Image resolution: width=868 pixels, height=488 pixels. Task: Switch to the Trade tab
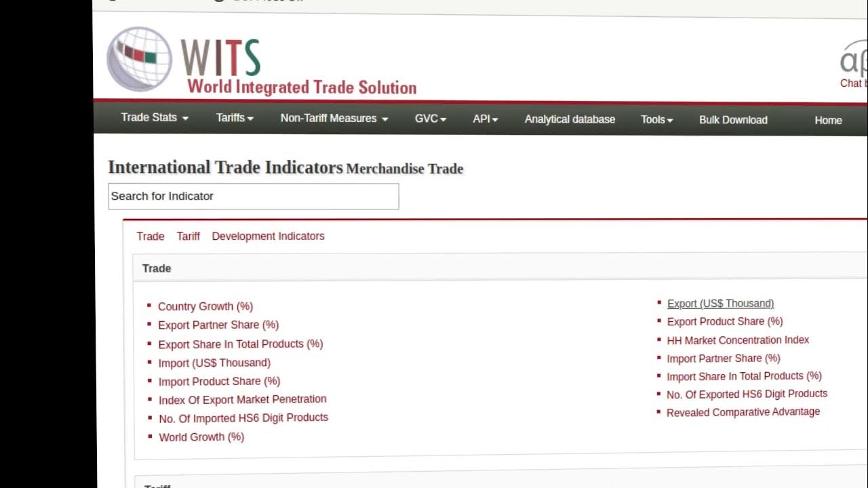click(151, 236)
